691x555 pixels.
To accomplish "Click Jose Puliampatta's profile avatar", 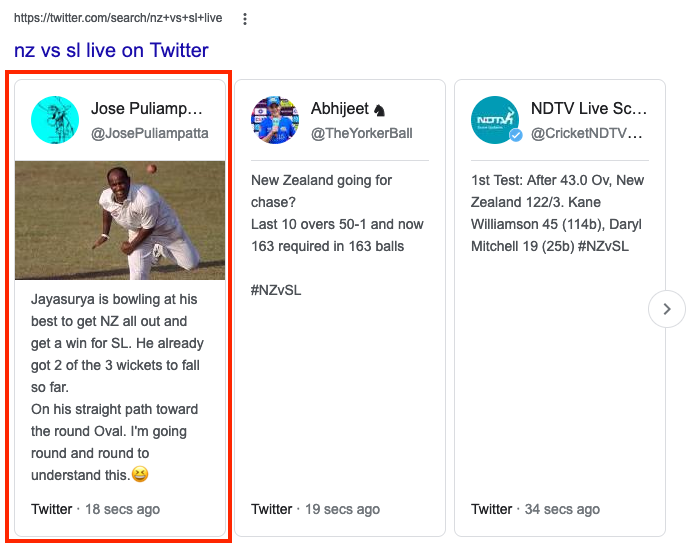I will click(55, 120).
